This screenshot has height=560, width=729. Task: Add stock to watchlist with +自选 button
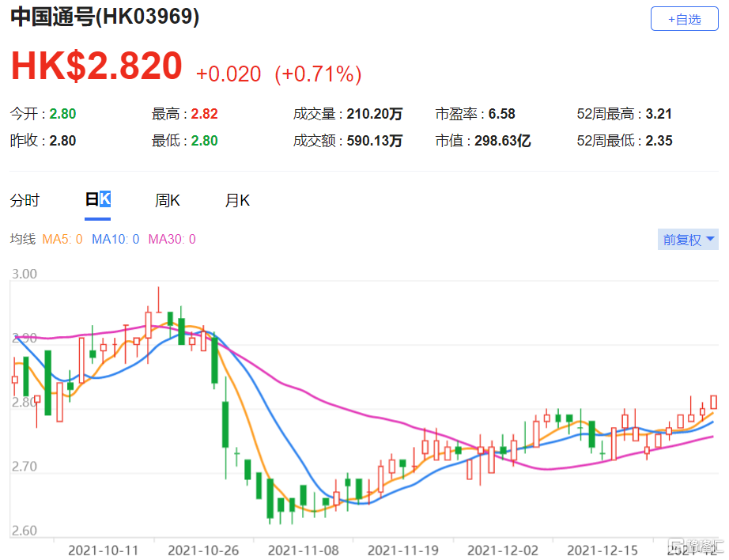click(x=685, y=19)
